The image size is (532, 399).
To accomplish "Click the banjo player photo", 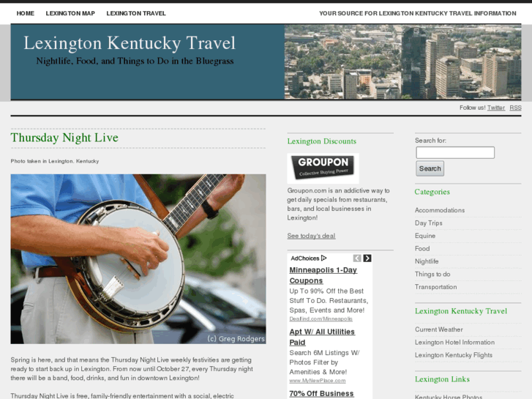I will 138,259.
